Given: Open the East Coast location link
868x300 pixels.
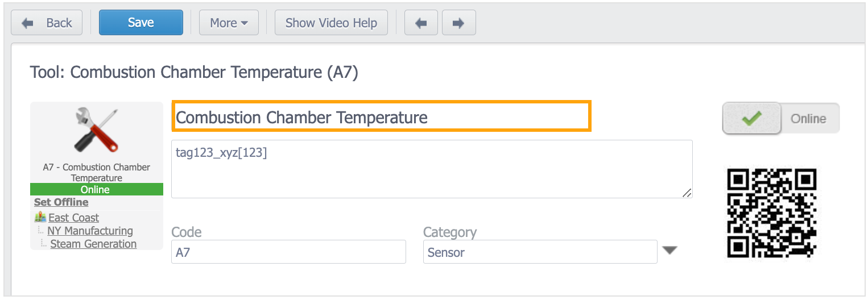Looking at the screenshot, I should 74,217.
